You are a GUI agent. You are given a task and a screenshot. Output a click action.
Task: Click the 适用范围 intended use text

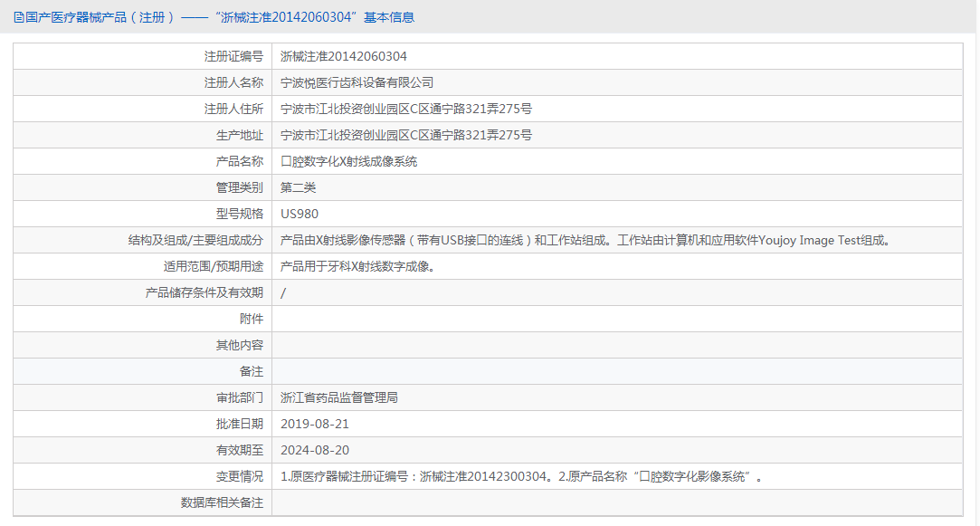pyautogui.click(x=358, y=266)
